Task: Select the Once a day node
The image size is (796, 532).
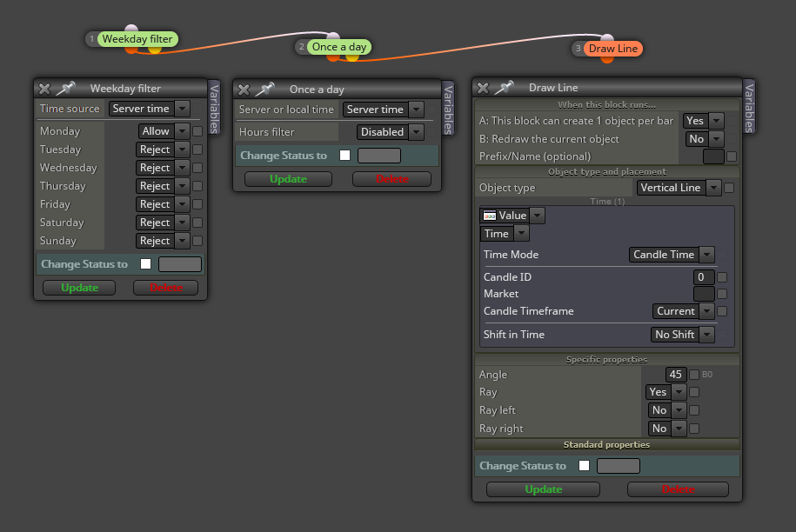Action: coord(339,47)
